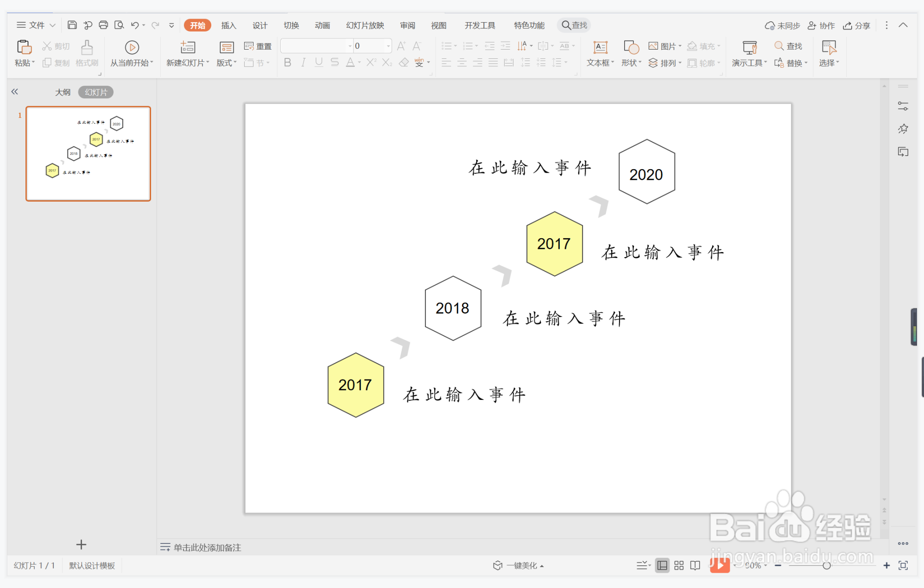Image resolution: width=924 pixels, height=588 pixels.
Task: Expand the font name combo box
Action: coord(350,46)
